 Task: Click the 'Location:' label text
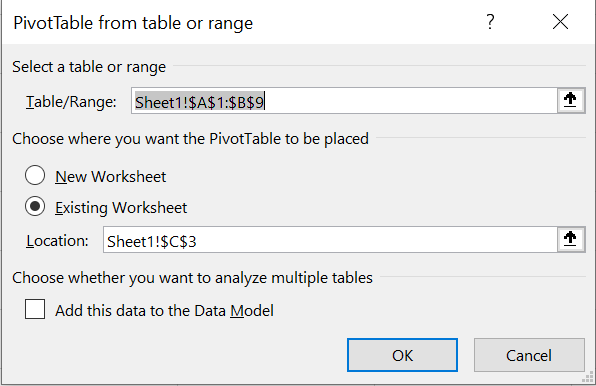[x=57, y=241]
